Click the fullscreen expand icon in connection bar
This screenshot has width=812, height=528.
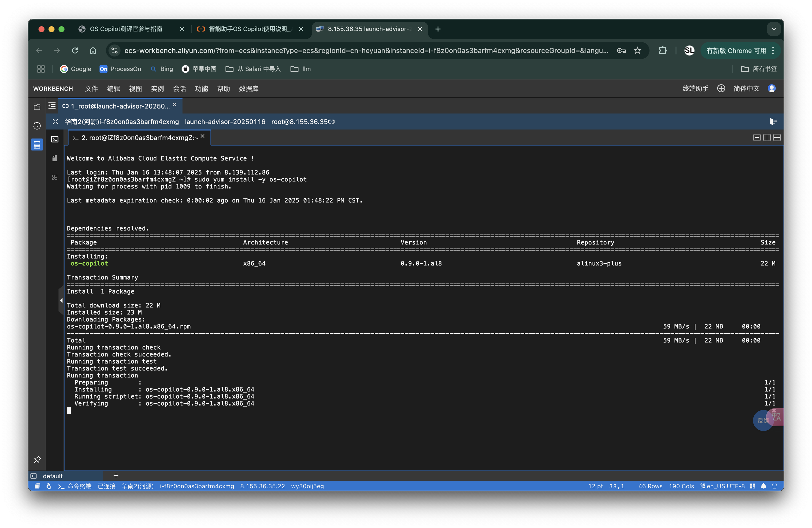click(x=55, y=121)
